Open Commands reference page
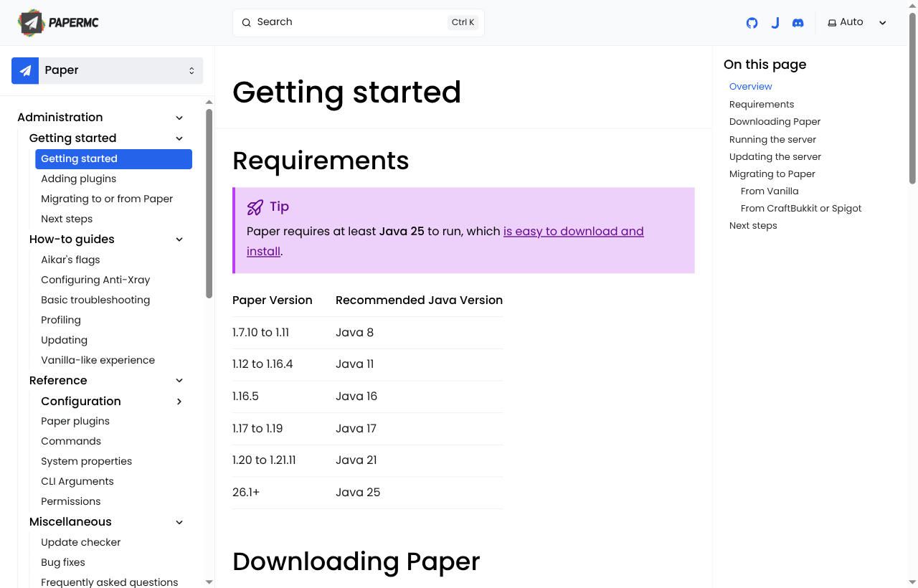Screen dimensions: 918x588 tap(71, 442)
